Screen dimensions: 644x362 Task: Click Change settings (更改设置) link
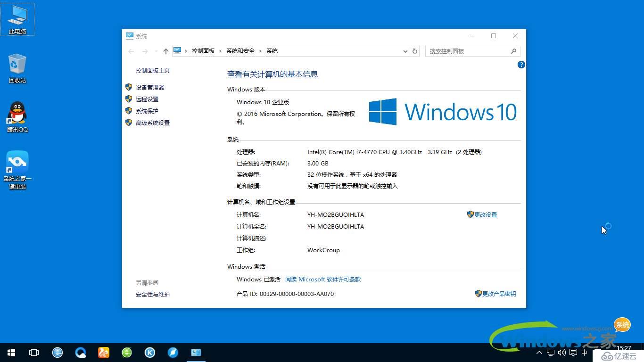click(x=486, y=214)
